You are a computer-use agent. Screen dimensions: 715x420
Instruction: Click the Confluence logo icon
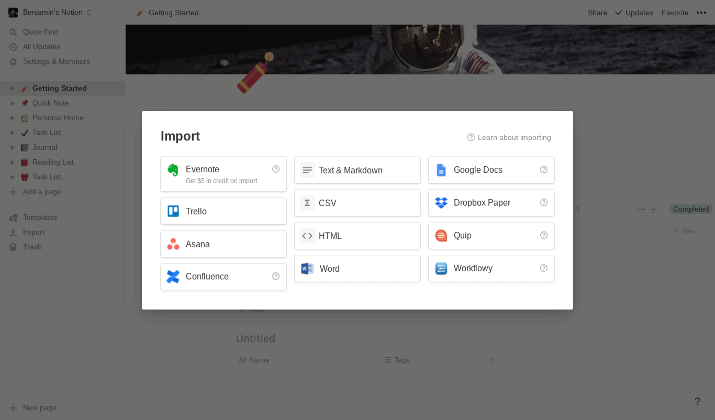173,276
